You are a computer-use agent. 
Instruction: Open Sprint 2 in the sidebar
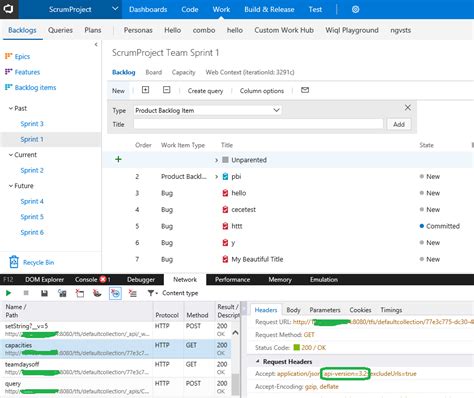[32, 170]
